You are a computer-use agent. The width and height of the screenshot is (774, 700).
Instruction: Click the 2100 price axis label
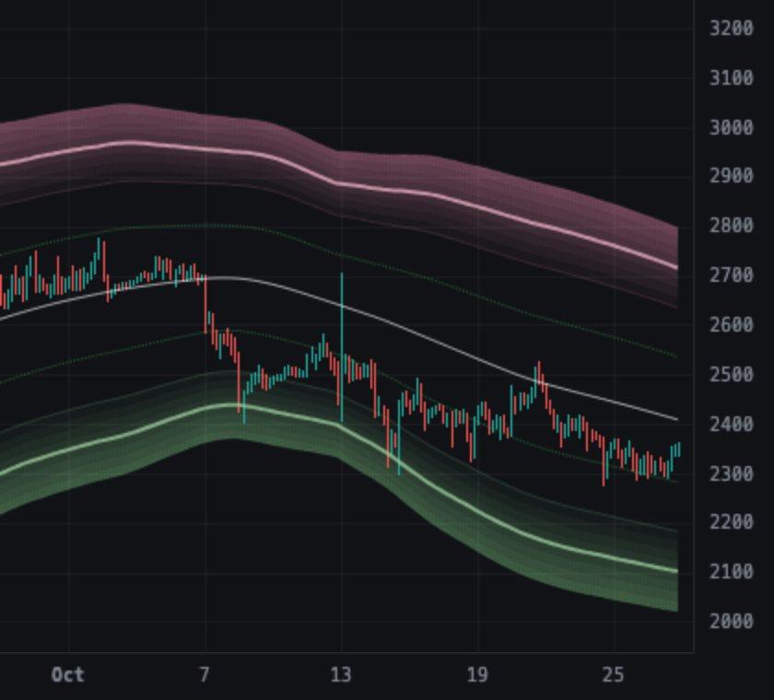(731, 572)
